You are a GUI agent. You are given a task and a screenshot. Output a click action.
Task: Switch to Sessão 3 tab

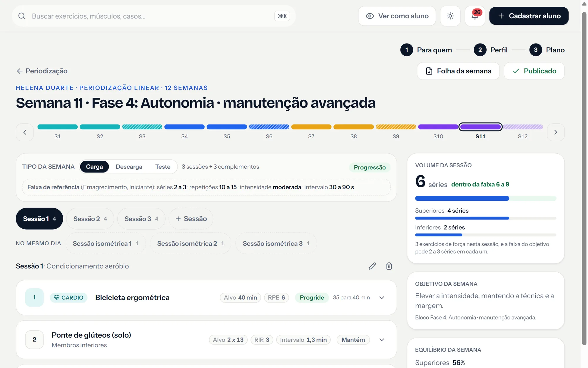tap(141, 219)
